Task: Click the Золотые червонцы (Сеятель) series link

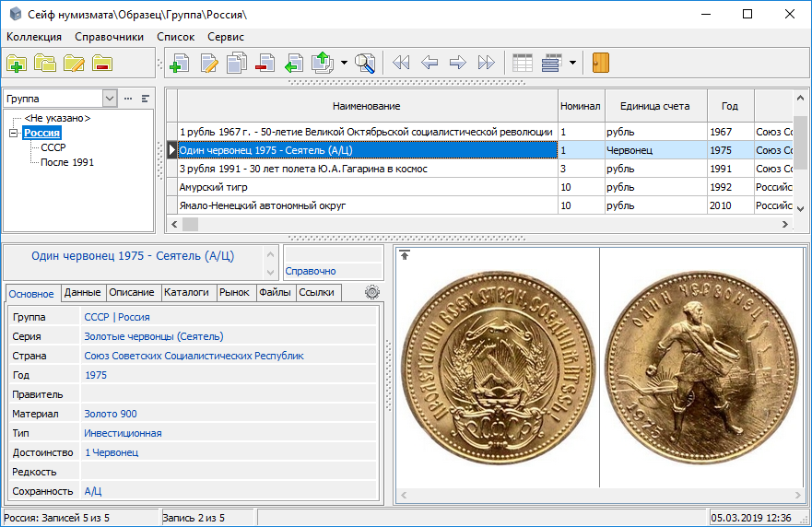Action: click(x=153, y=336)
